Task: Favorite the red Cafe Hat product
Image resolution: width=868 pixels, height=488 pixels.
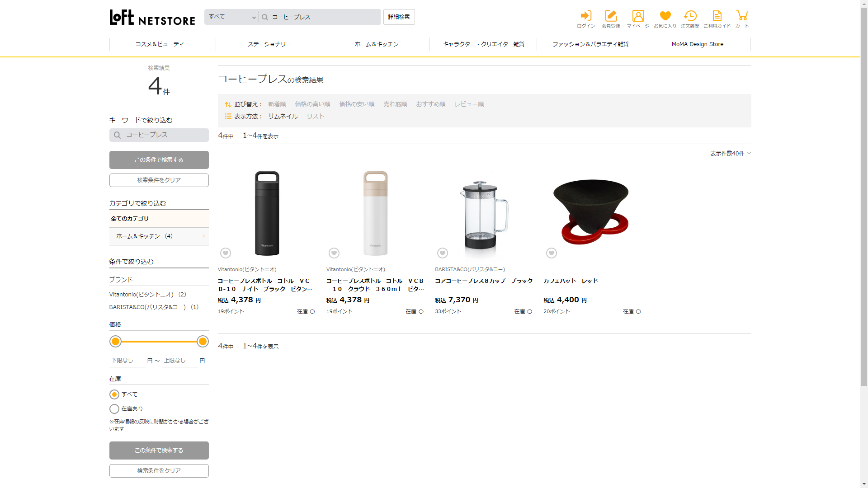Action: click(x=551, y=253)
